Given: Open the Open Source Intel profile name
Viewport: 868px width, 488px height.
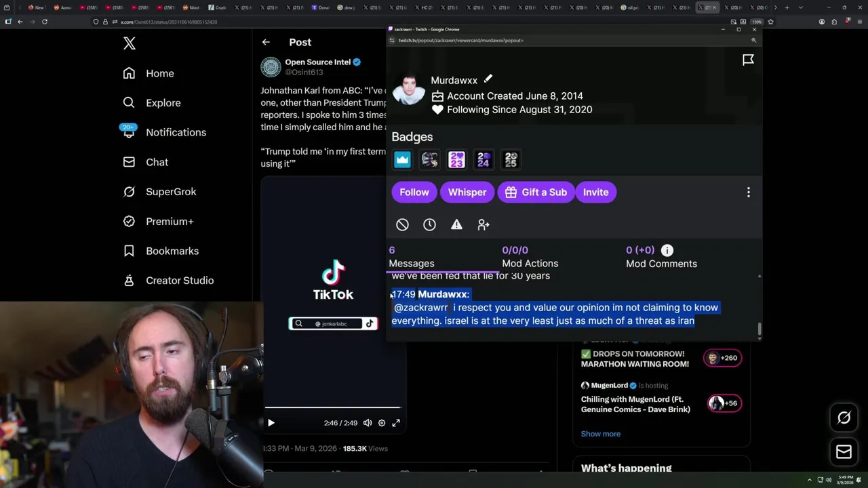Looking at the screenshot, I should [317, 62].
